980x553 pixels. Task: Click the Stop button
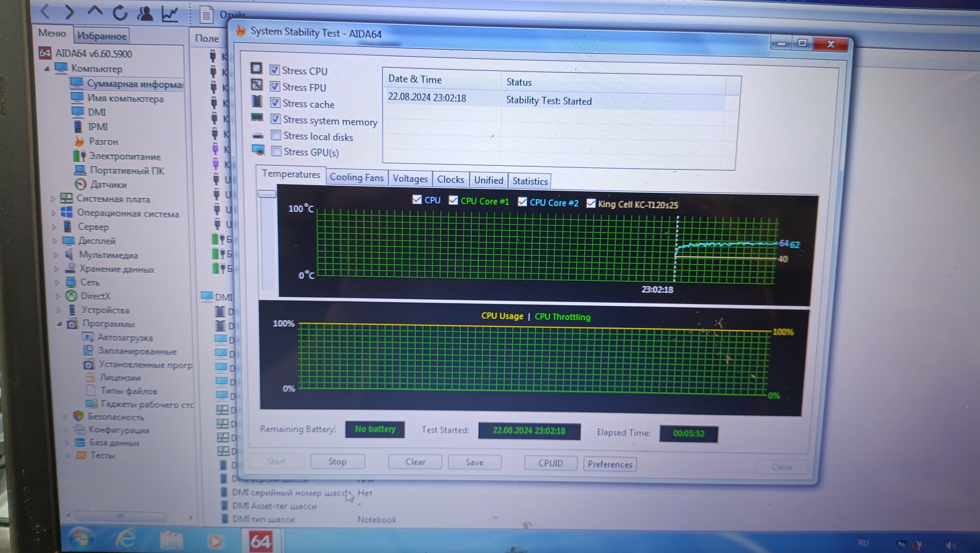click(x=337, y=461)
